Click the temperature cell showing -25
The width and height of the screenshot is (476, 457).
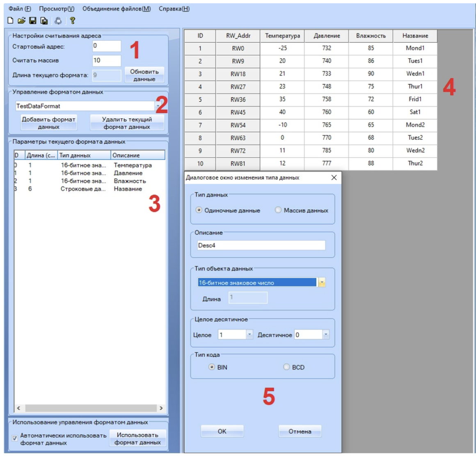pos(282,48)
